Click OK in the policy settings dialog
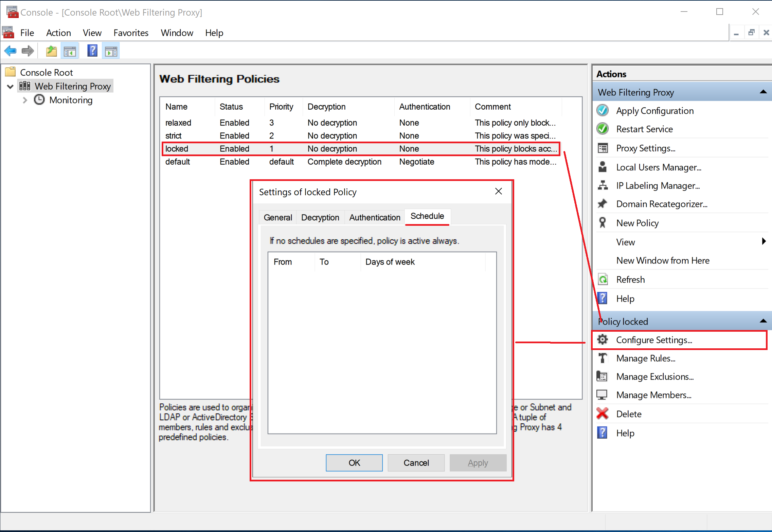Screen dimensions: 772x532 [x=354, y=462]
